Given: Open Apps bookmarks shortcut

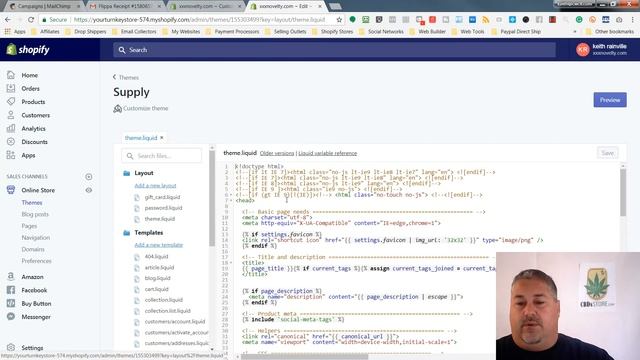Looking at the screenshot, I should pos(15,31).
